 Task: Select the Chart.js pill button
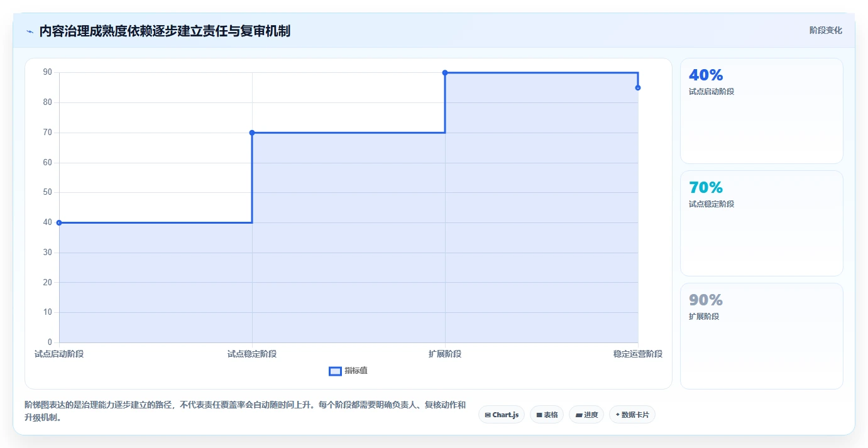click(x=502, y=415)
